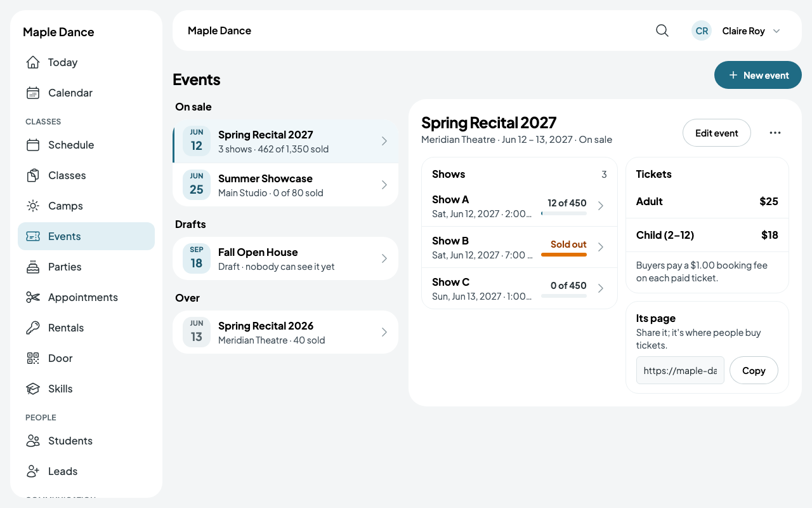Click Show B sold out progress bar
The width and height of the screenshot is (812, 508).
[564, 255]
